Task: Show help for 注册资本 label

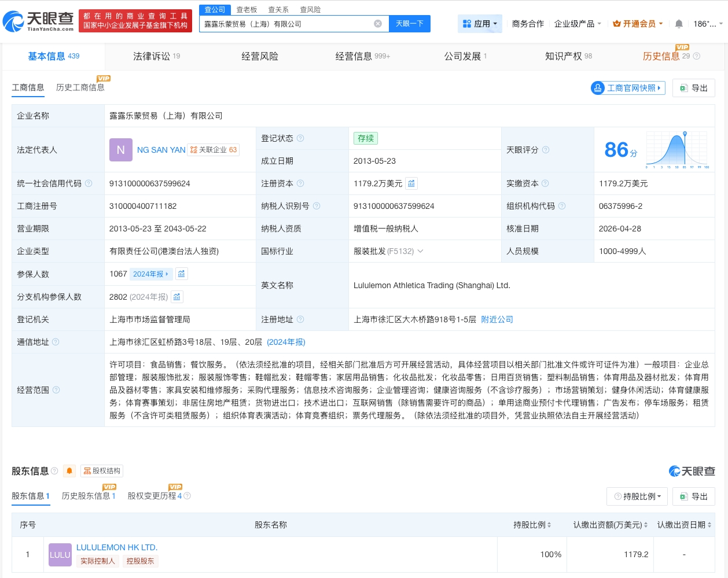Action: point(300,183)
